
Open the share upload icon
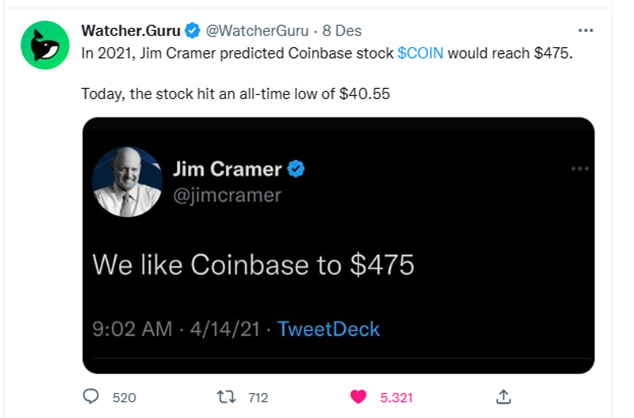pyautogui.click(x=503, y=397)
